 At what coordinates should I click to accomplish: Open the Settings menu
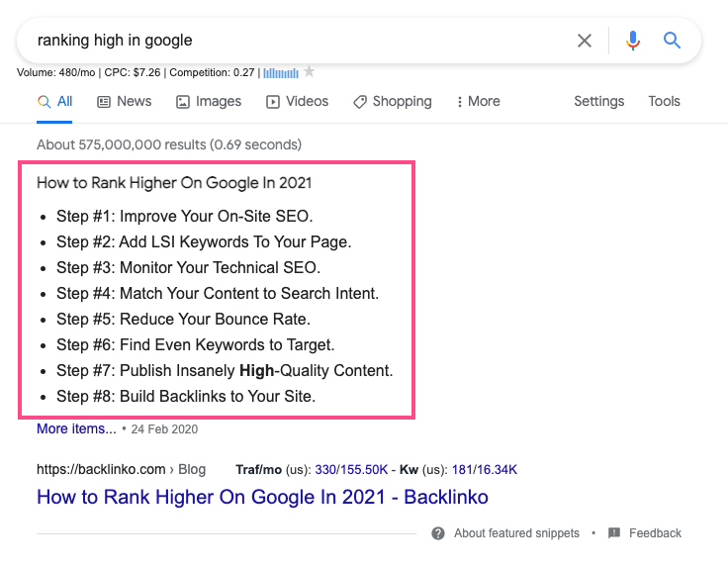pyautogui.click(x=598, y=101)
